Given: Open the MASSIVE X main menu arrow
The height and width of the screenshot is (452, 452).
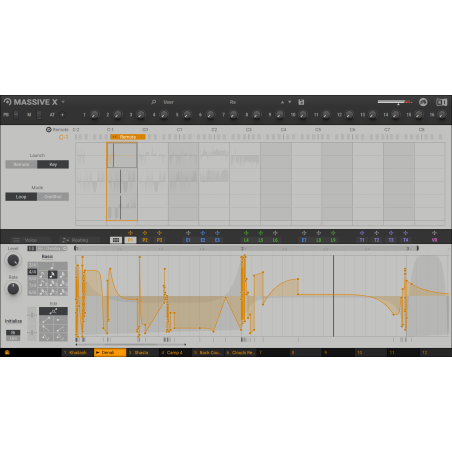Looking at the screenshot, I should click(63, 102).
